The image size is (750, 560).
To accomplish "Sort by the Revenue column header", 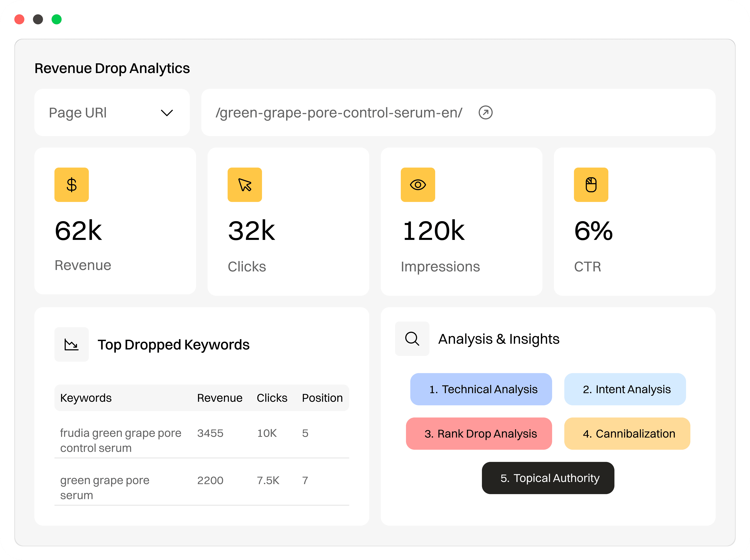I will tap(220, 398).
